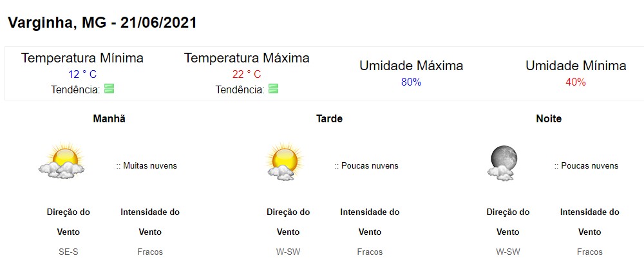Viewport: 644px width, 269px height.
Task: Select the Tarde period heading
Action: coord(329,118)
